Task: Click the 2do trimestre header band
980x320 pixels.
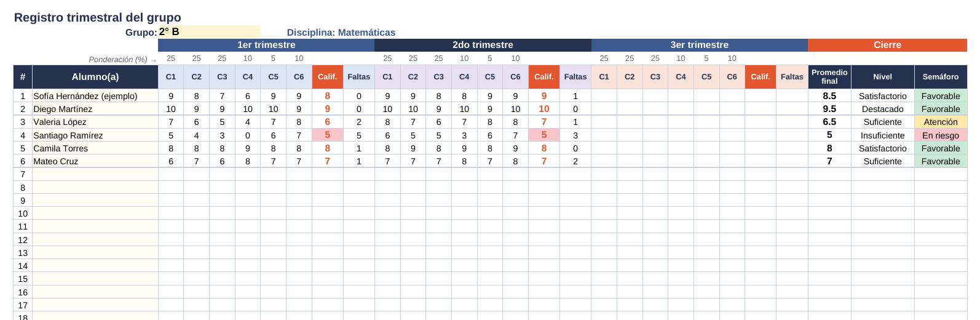Action: 483,45
